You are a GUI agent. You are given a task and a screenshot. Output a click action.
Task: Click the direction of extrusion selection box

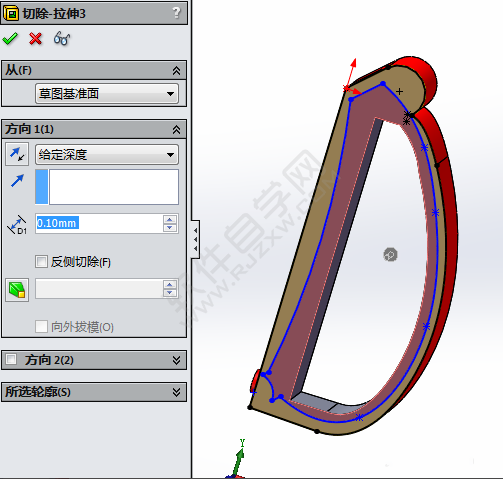coord(107,187)
